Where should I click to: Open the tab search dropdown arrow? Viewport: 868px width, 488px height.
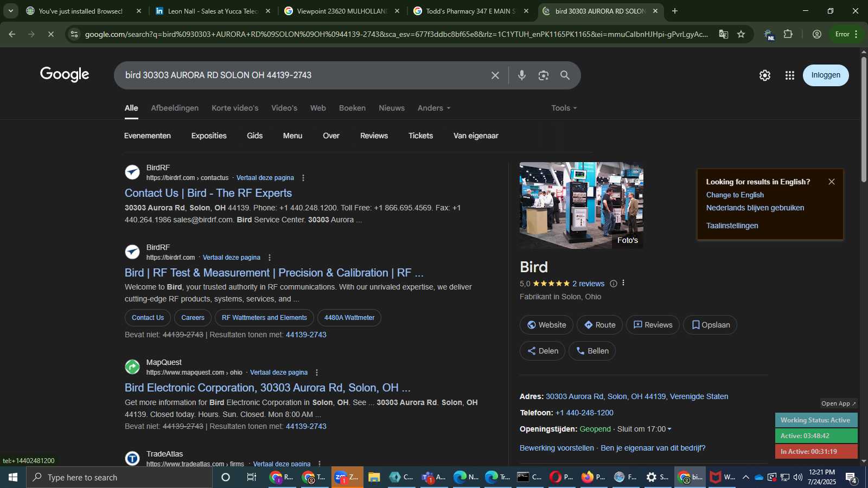[10, 11]
